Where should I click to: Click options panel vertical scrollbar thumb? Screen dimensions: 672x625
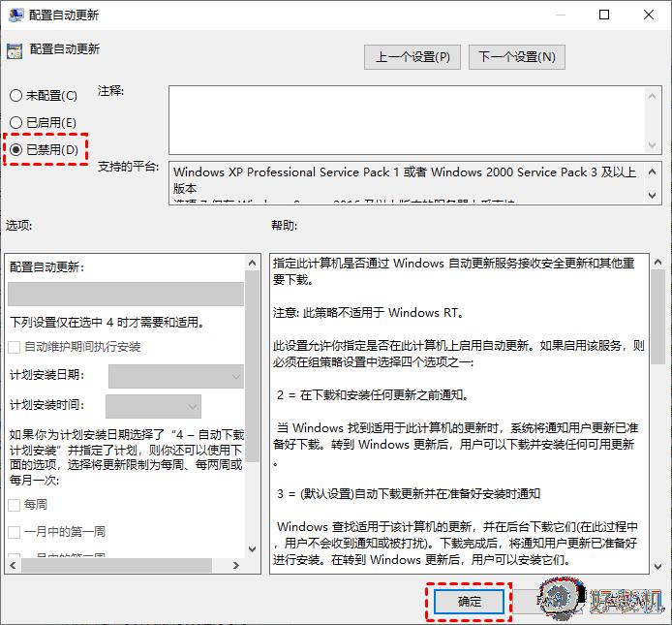(x=253, y=366)
